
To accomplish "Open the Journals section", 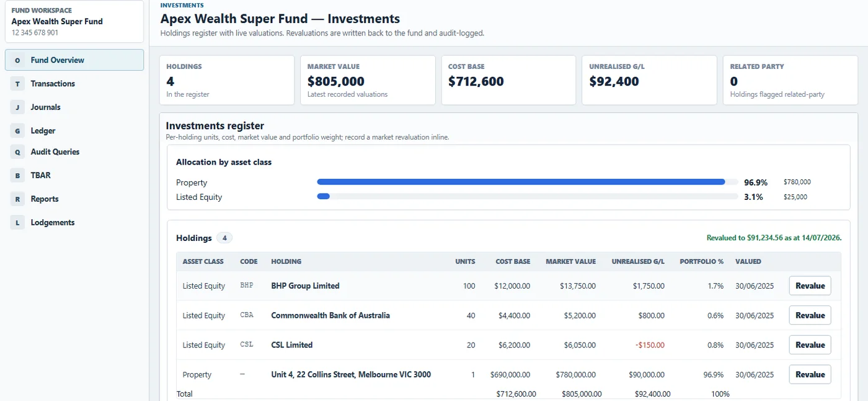I will tap(74, 107).
